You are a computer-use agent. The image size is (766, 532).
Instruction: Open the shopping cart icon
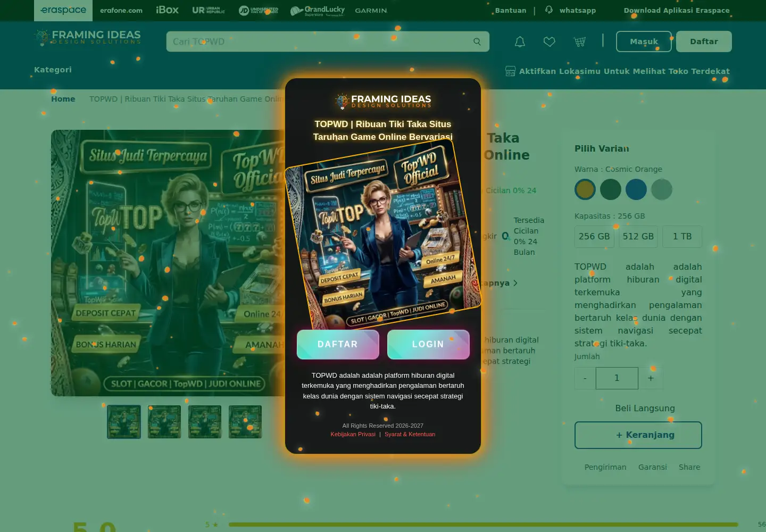coord(580,41)
